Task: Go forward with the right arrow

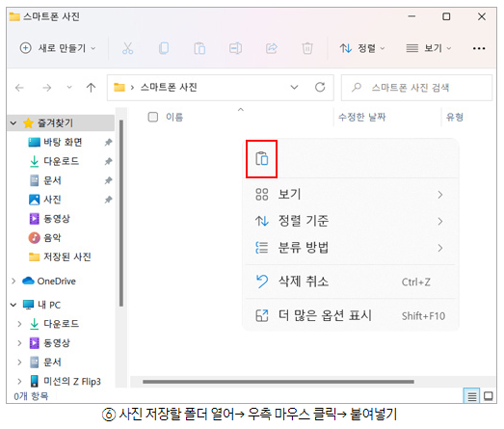Action: 47,88
